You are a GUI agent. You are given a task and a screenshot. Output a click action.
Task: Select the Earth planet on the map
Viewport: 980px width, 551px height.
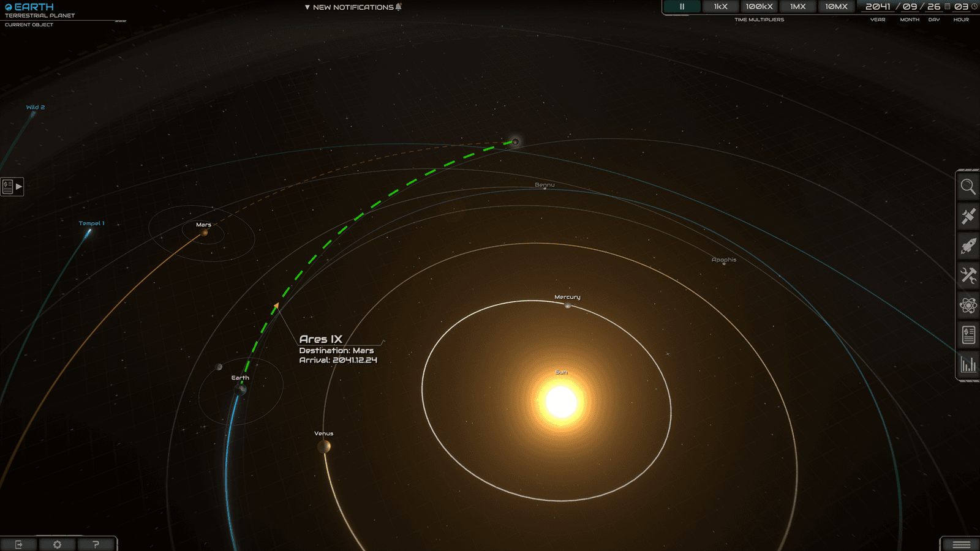(x=241, y=389)
